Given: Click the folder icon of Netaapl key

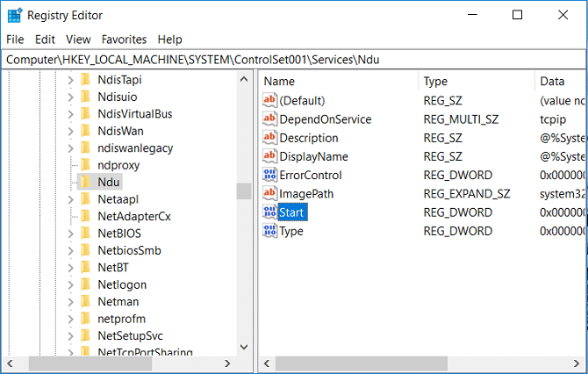Looking at the screenshot, I should tap(86, 199).
